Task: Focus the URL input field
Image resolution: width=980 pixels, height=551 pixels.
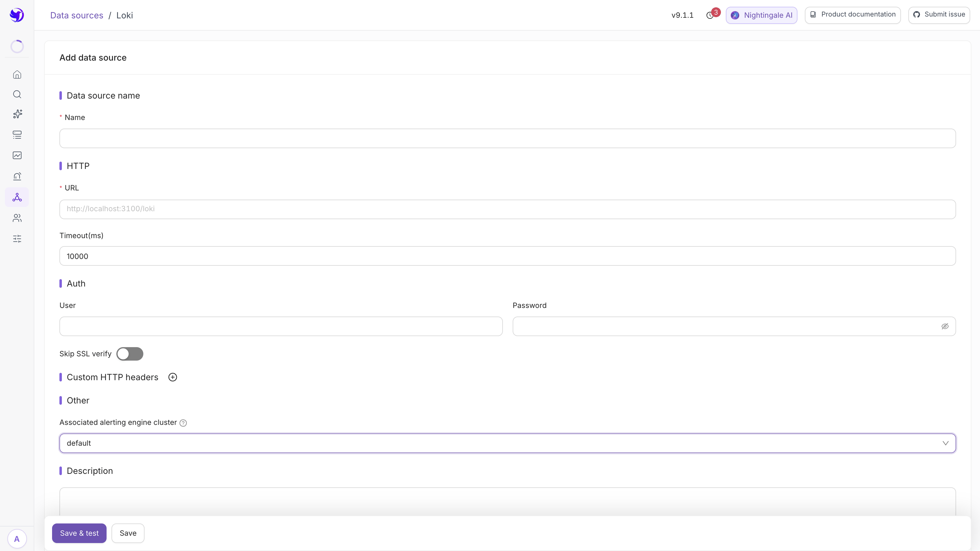Action: (507, 209)
